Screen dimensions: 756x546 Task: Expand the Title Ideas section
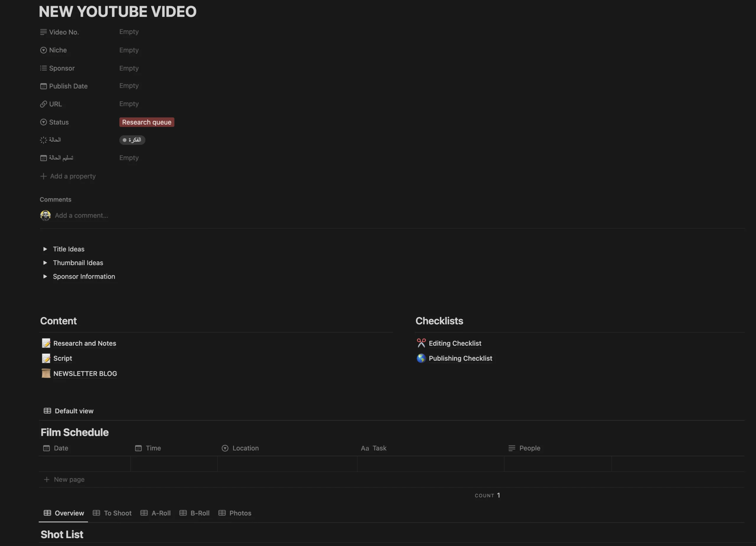coord(45,249)
